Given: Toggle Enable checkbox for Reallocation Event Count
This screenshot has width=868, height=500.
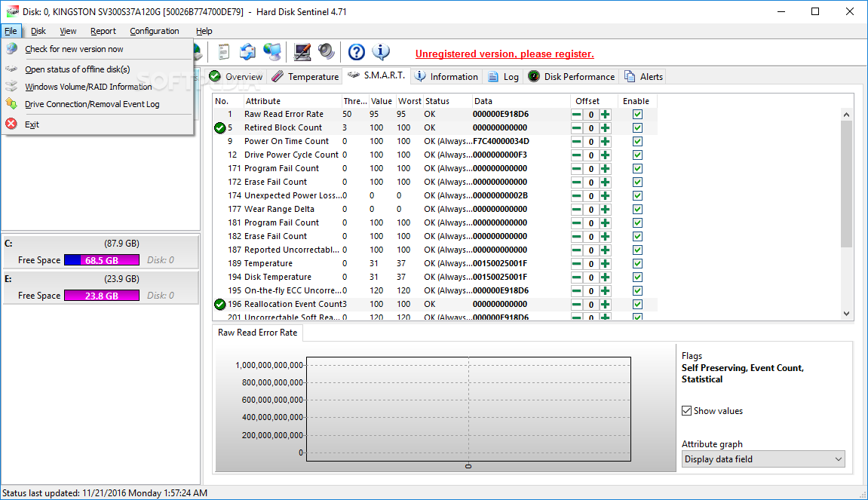Looking at the screenshot, I should click(x=638, y=305).
